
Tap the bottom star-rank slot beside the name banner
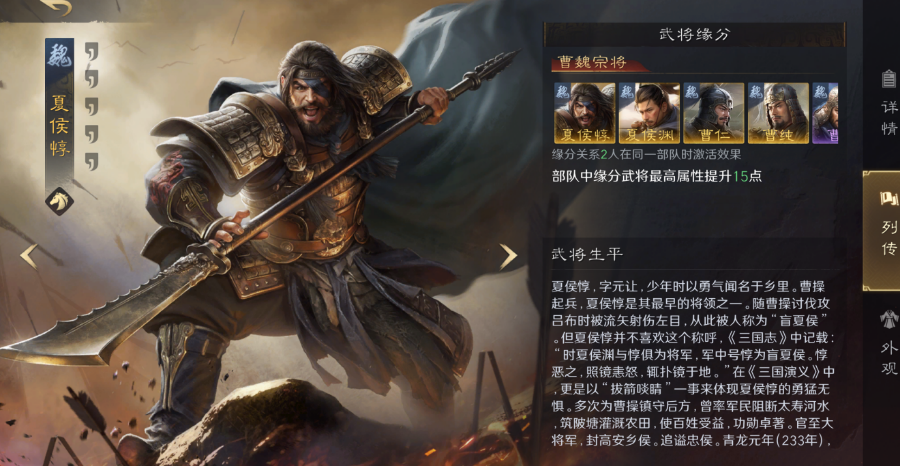pos(91,161)
